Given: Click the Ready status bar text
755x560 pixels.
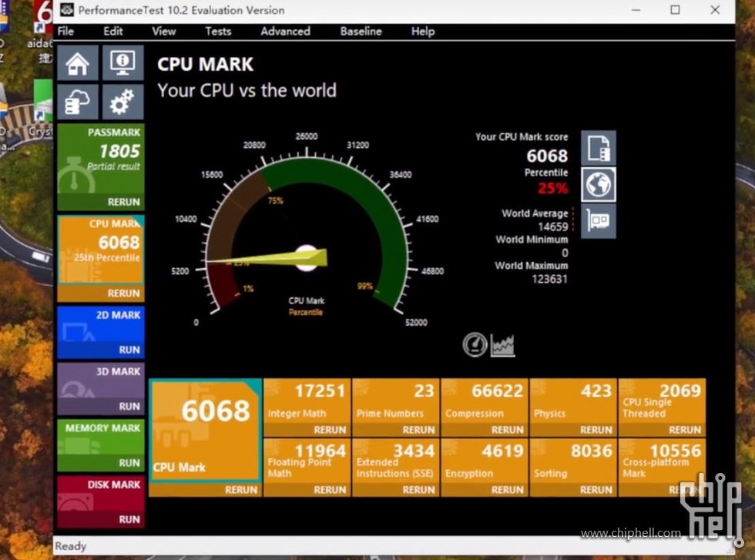Looking at the screenshot, I should (x=71, y=546).
